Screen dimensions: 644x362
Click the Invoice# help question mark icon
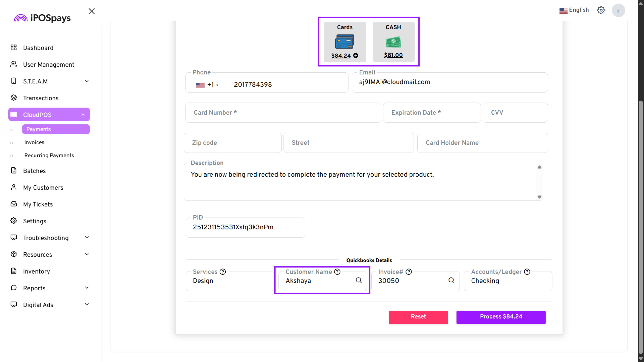tap(409, 271)
